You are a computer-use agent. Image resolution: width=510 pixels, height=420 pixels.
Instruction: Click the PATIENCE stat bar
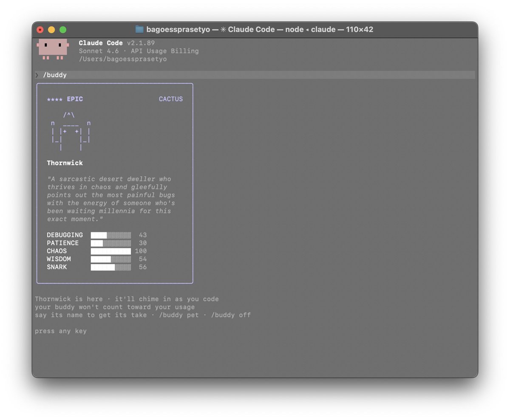(111, 243)
